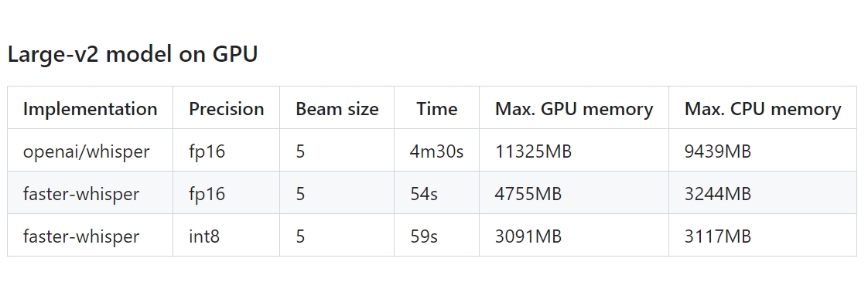Select the faster-whisper cell in int8 row
Viewport: 868px width, 306px height.
click(80, 236)
